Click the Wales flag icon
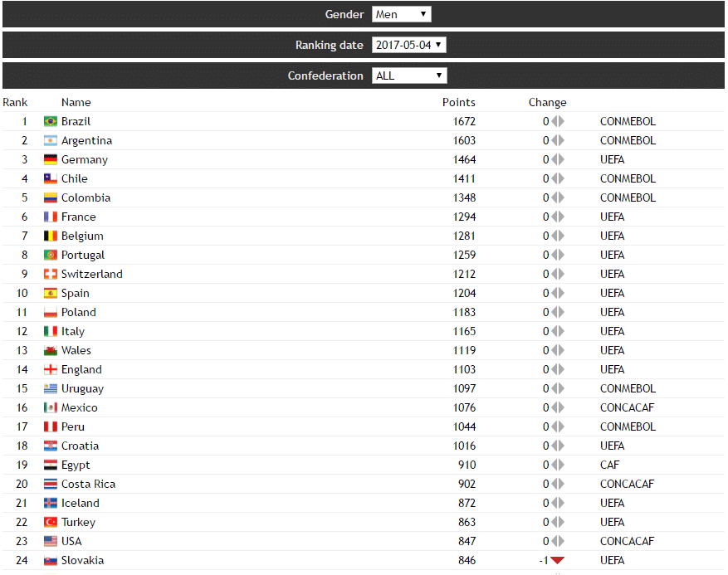This screenshot has height=575, width=728. [50, 350]
